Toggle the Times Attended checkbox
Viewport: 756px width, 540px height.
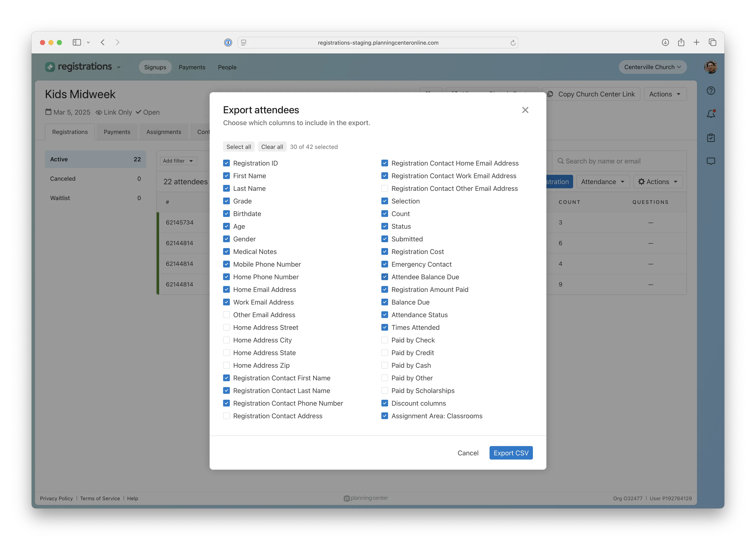point(385,327)
